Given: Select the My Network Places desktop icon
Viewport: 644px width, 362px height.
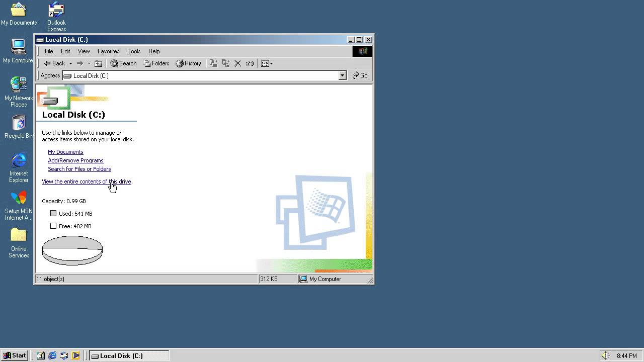Looking at the screenshot, I should coord(18,92).
